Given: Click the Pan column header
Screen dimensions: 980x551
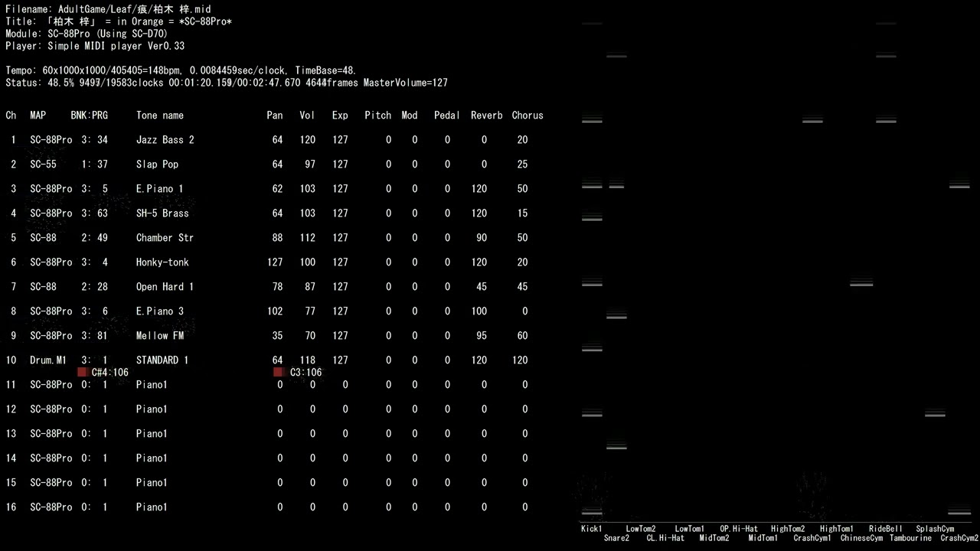Looking at the screenshot, I should click(x=275, y=116).
